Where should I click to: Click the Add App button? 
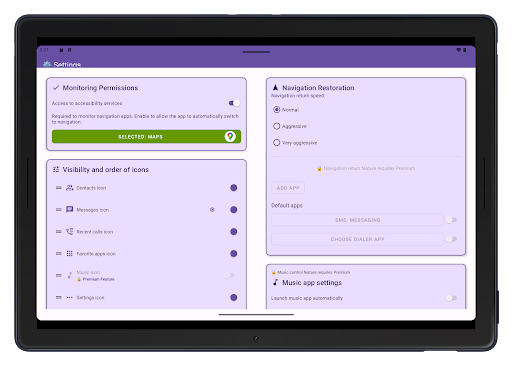click(288, 188)
